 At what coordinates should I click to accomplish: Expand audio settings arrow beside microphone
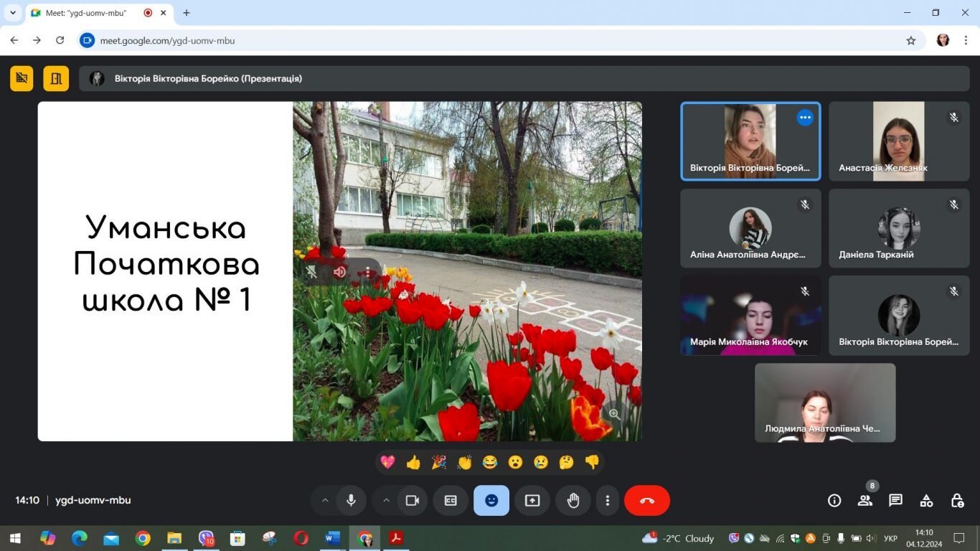[324, 501]
